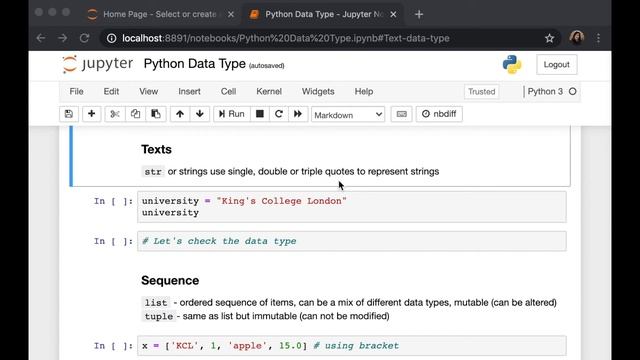Click the localhost address bar URL
This screenshot has height=360, width=640.
[x=286, y=38]
